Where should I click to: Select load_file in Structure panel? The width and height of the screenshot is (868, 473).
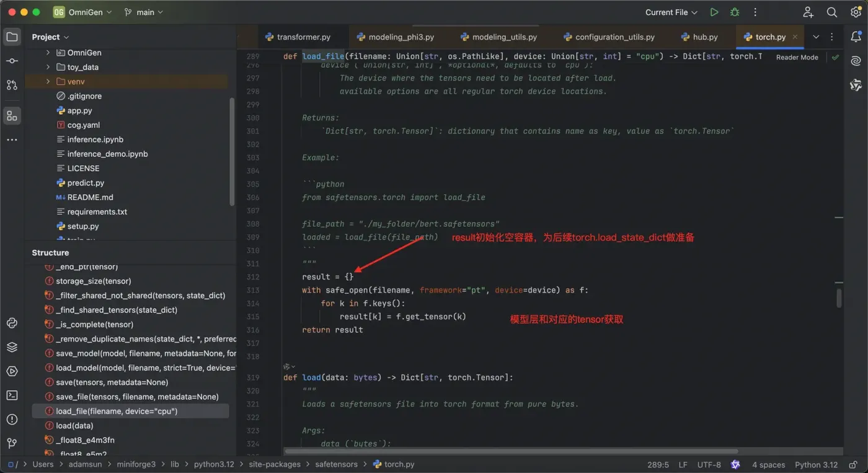click(x=131, y=411)
